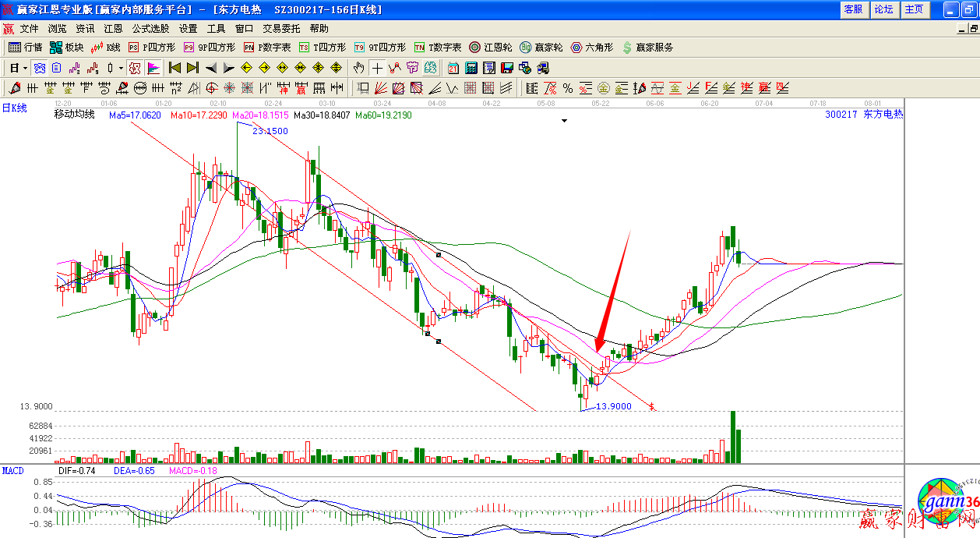Open the 公式选股 menu

(150, 28)
